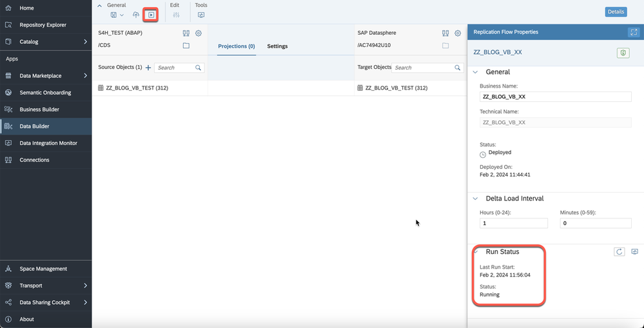Click the target connection icon for SAP Datasphere
This screenshot has width=644, height=328.
point(445,33)
